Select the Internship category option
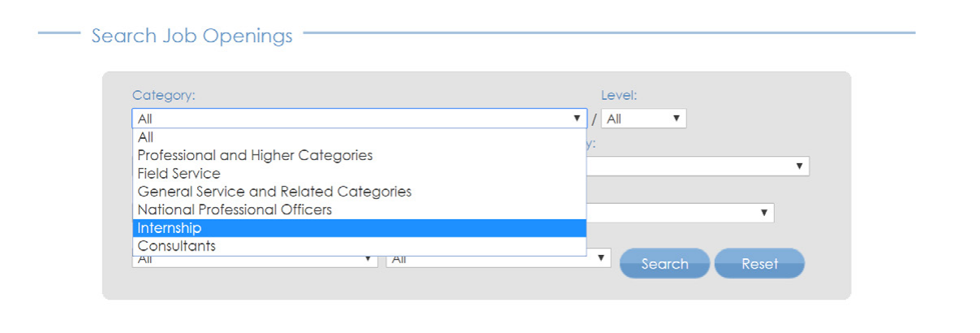This screenshot has height=333, width=980. coord(359,228)
